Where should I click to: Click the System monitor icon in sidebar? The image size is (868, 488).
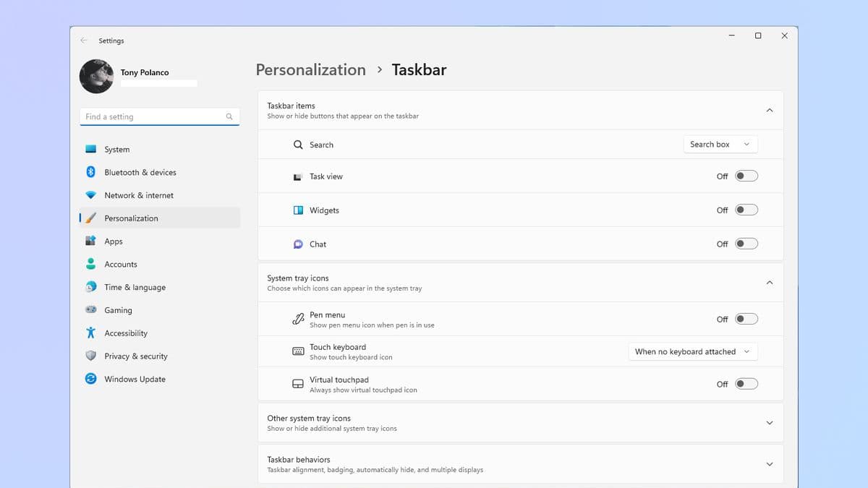point(90,150)
